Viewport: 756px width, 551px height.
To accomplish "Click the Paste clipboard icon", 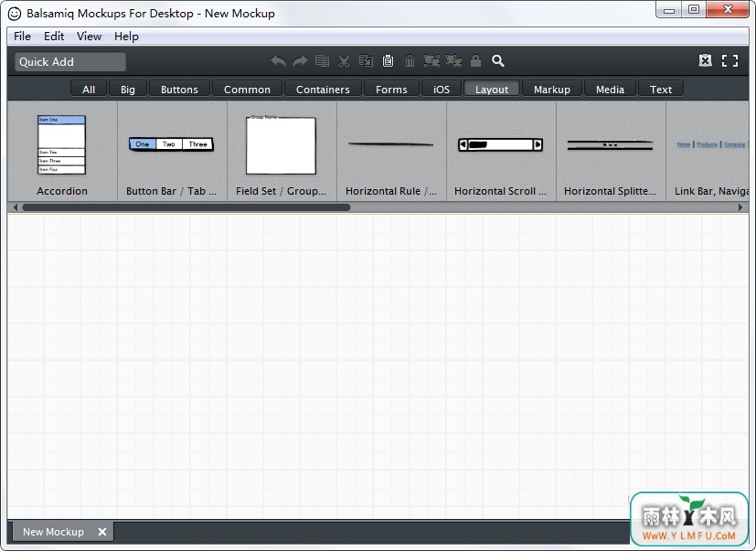I will (389, 60).
